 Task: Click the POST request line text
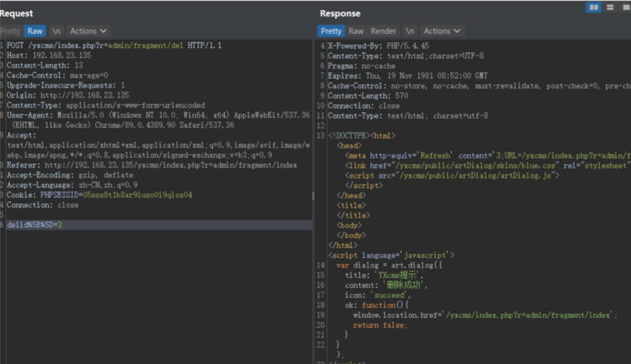click(x=114, y=45)
